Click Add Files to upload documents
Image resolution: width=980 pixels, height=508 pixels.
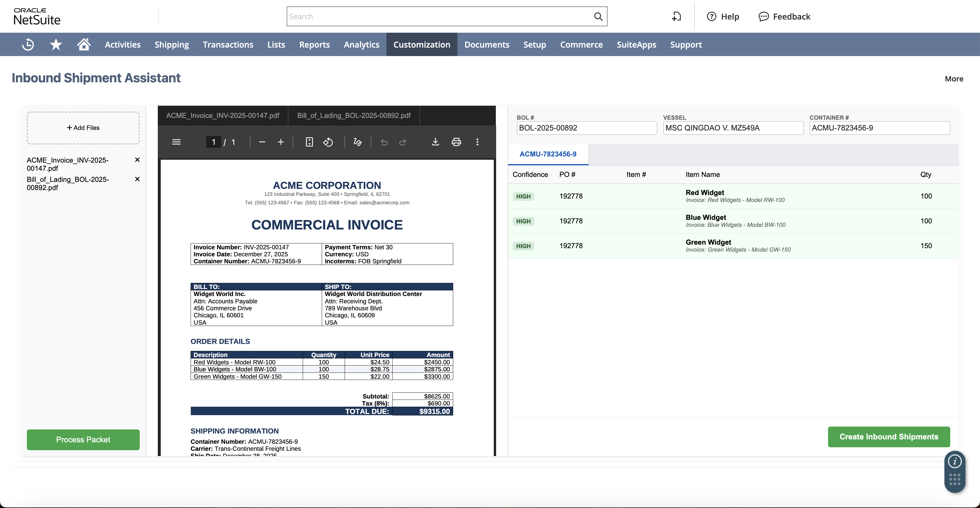83,128
